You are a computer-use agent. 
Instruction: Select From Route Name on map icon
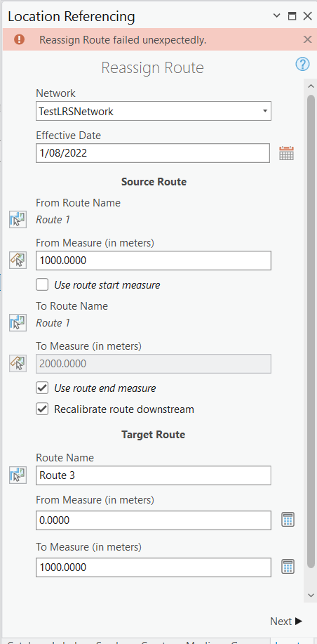[x=18, y=219]
